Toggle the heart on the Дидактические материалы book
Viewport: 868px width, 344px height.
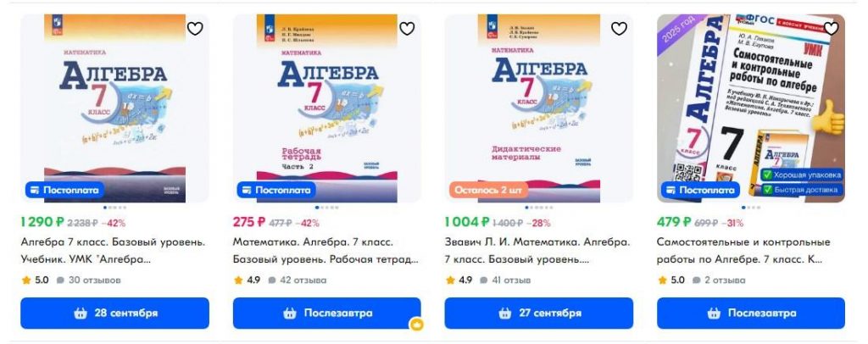(x=619, y=29)
